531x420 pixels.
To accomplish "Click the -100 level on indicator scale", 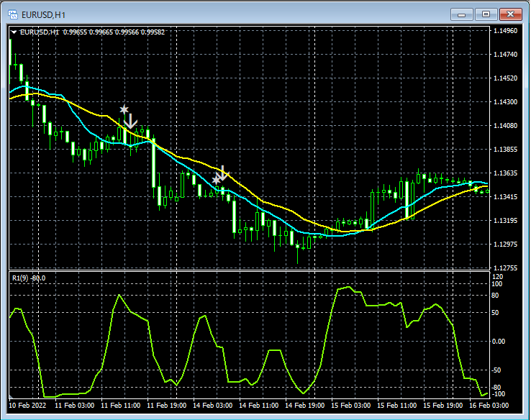I will coord(498,394).
